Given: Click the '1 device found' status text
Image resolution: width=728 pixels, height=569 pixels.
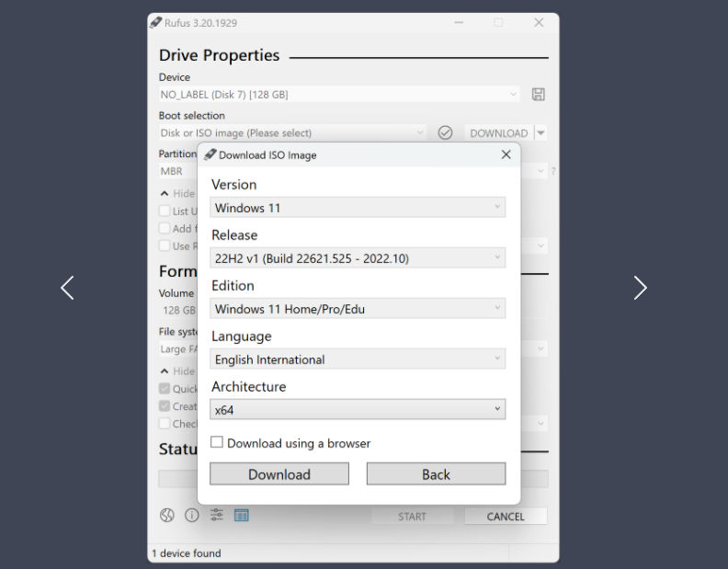Looking at the screenshot, I should click(x=187, y=553).
